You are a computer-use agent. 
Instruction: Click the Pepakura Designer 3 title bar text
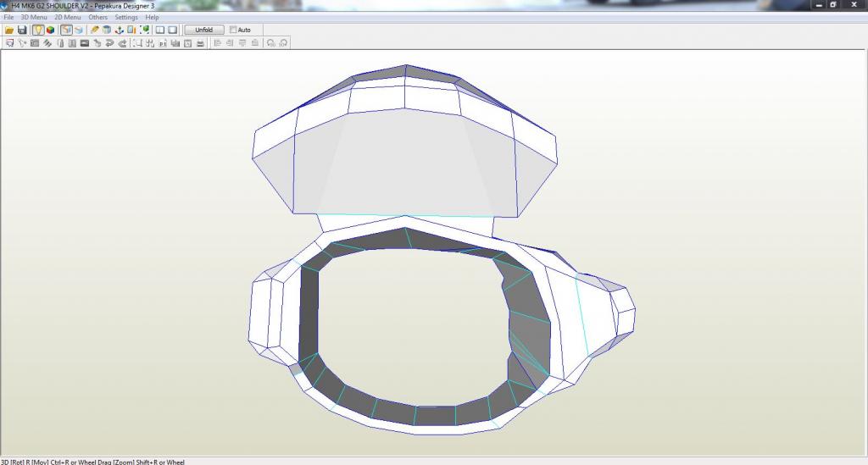[x=124, y=6]
